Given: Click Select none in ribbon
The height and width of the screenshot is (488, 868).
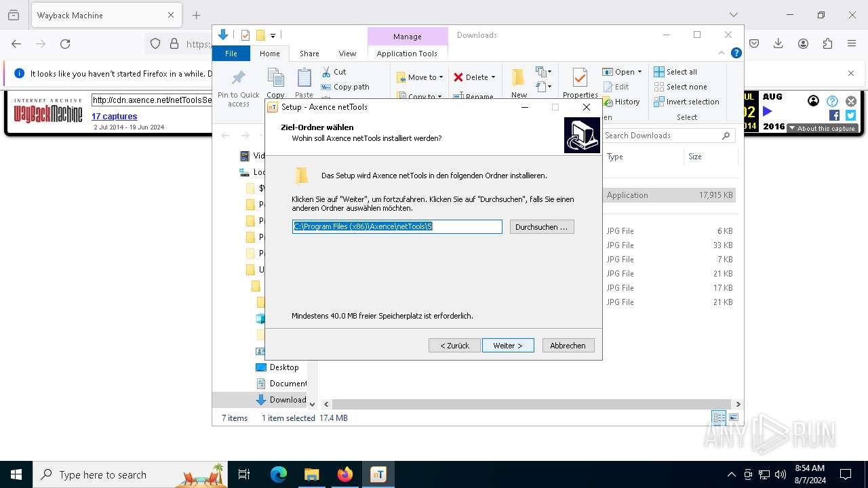Looking at the screenshot, I should click(680, 87).
